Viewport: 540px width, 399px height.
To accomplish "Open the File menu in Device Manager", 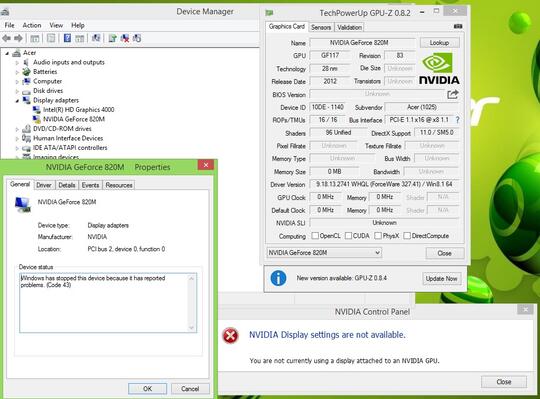I will [9, 25].
